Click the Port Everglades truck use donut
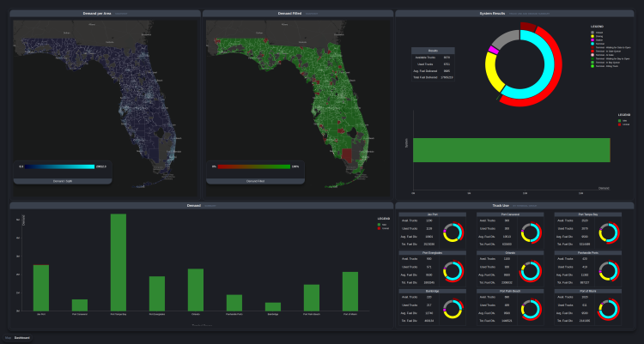 (x=453, y=271)
